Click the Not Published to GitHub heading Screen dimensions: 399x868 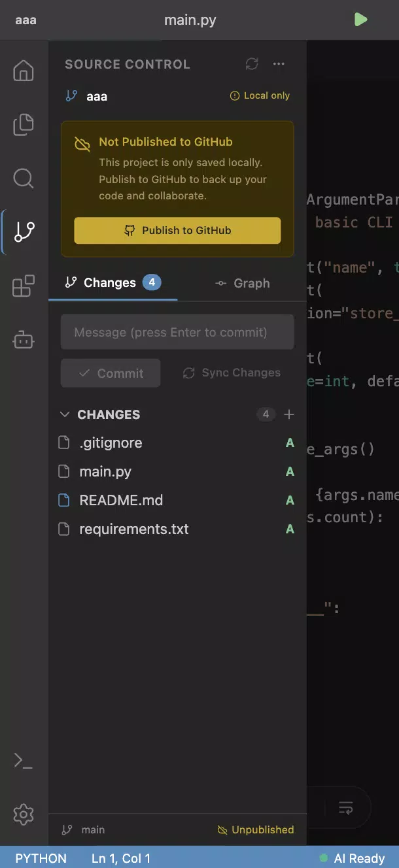click(x=165, y=141)
